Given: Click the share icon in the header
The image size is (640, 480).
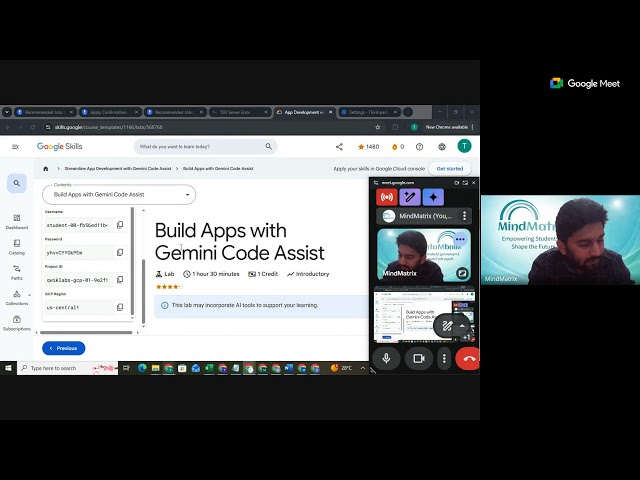Looking at the screenshot, I should coord(339,146).
